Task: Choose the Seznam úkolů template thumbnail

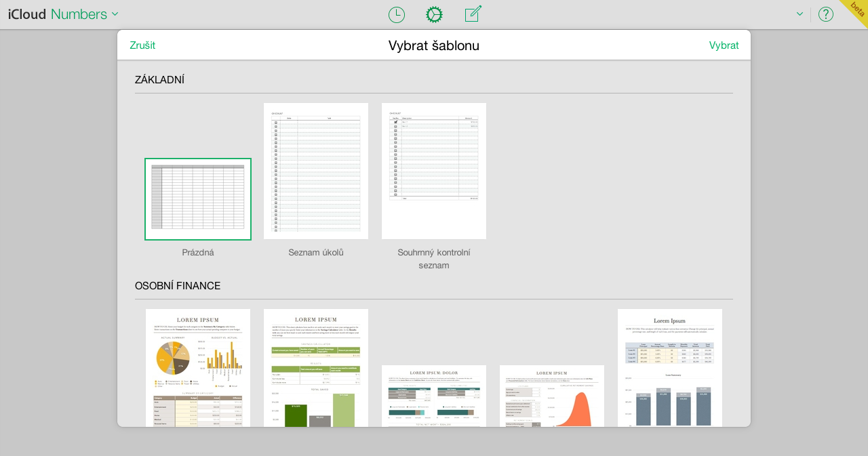Action: tap(316, 171)
